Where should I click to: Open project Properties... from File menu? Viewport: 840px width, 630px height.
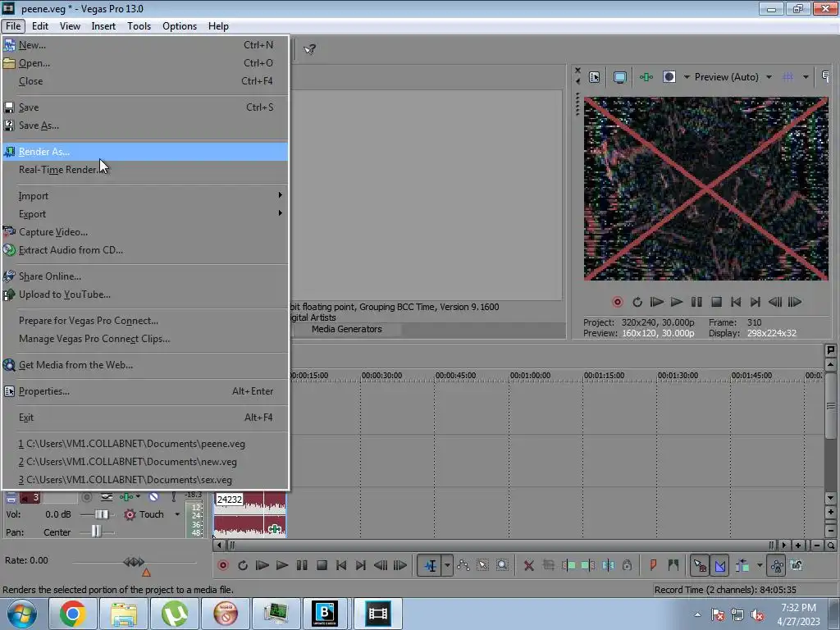click(x=145, y=391)
